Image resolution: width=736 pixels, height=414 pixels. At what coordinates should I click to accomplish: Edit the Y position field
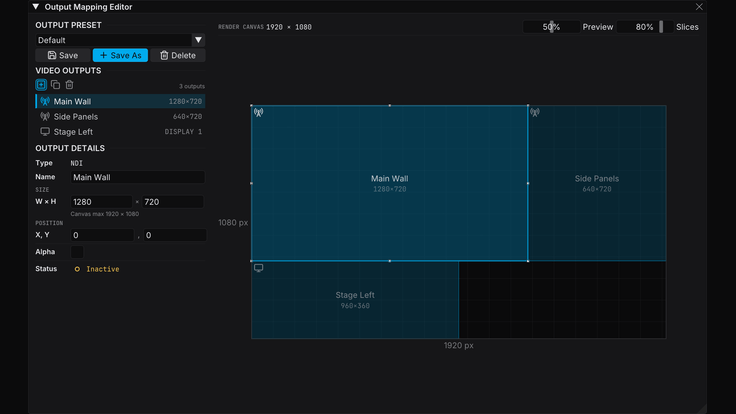[175, 235]
